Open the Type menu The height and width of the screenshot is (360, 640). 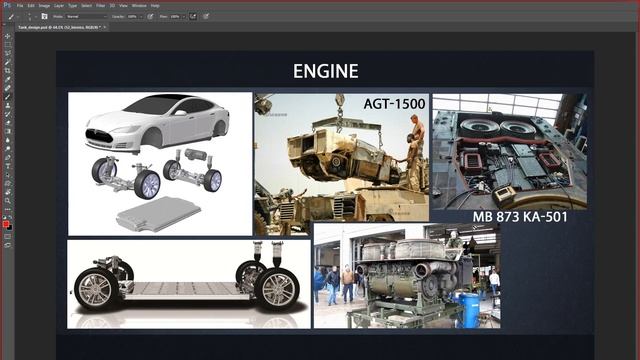pos(73,6)
